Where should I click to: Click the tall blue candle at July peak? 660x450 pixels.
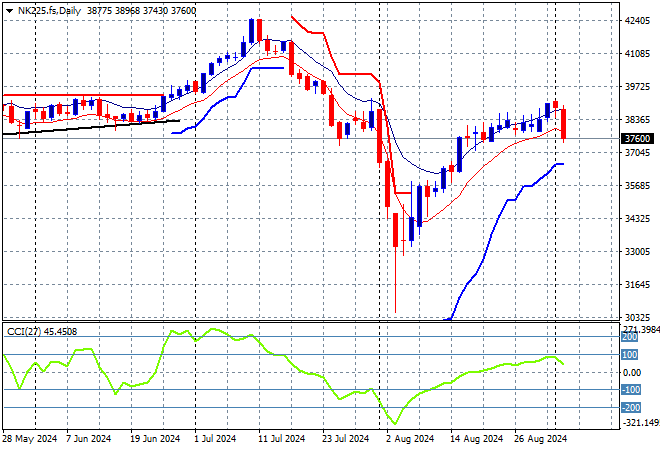253,34
